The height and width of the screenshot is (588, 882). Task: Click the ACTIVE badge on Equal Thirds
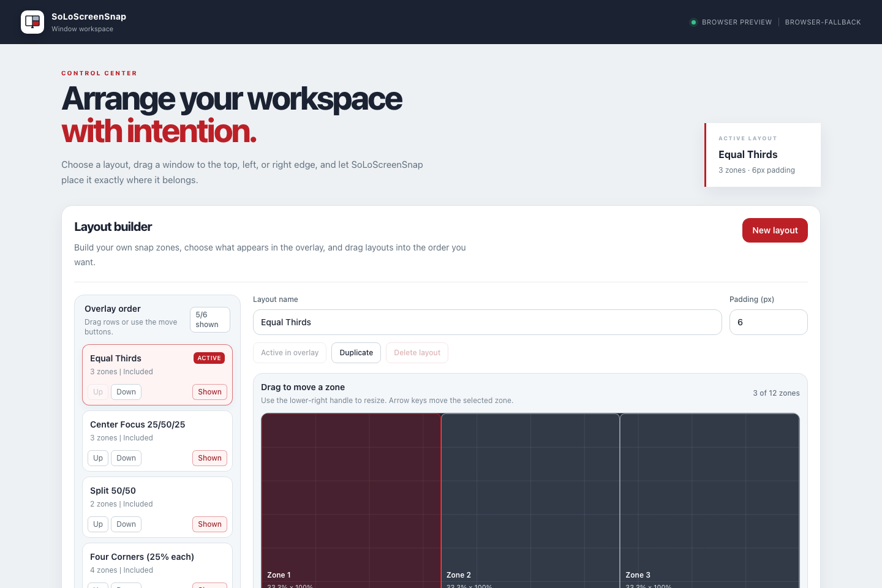click(209, 358)
